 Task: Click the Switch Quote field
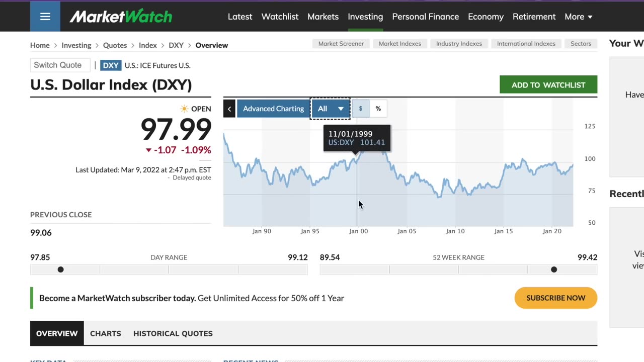pyautogui.click(x=60, y=65)
